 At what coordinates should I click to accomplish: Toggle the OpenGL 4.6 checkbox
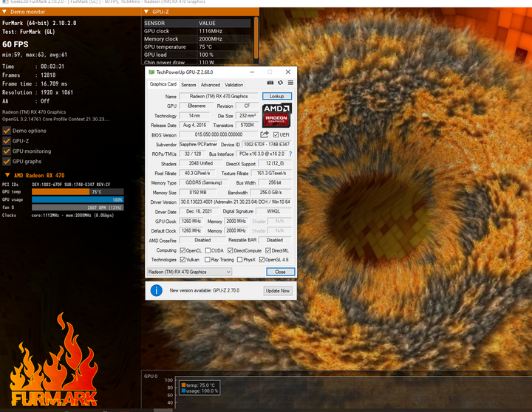(x=262, y=260)
